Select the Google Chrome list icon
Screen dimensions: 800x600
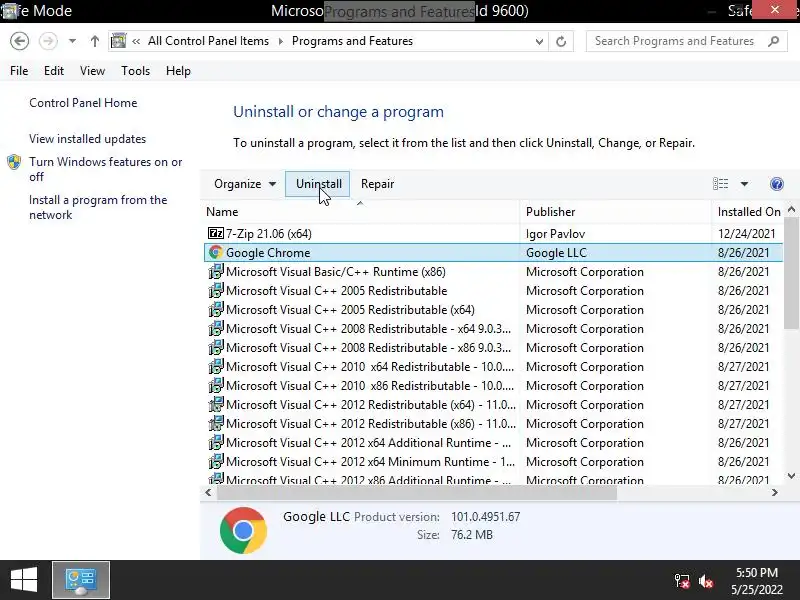tap(216, 253)
